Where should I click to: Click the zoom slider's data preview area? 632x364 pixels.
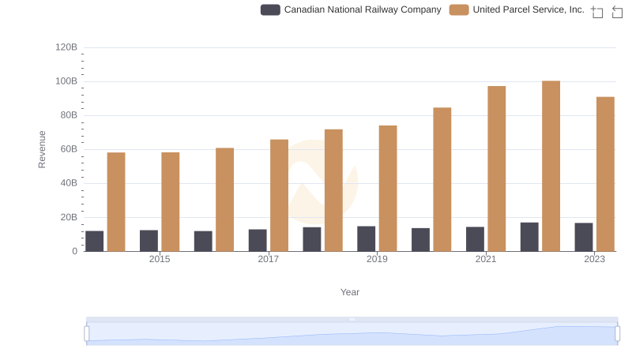(352, 334)
